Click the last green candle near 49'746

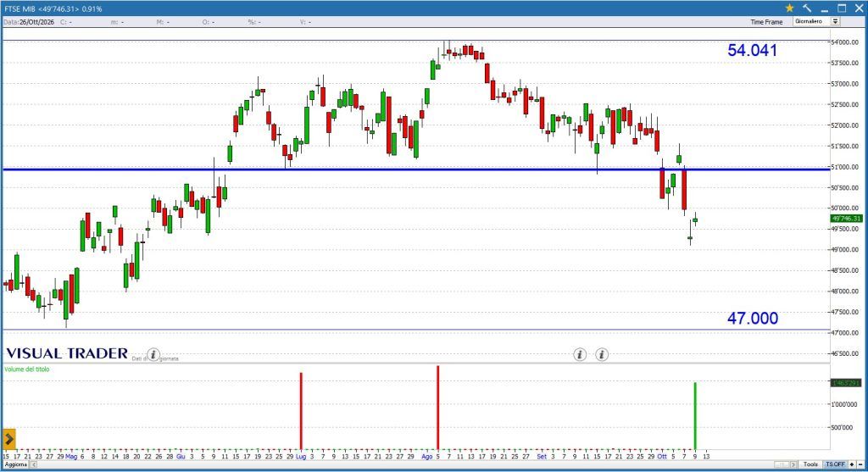coord(695,220)
